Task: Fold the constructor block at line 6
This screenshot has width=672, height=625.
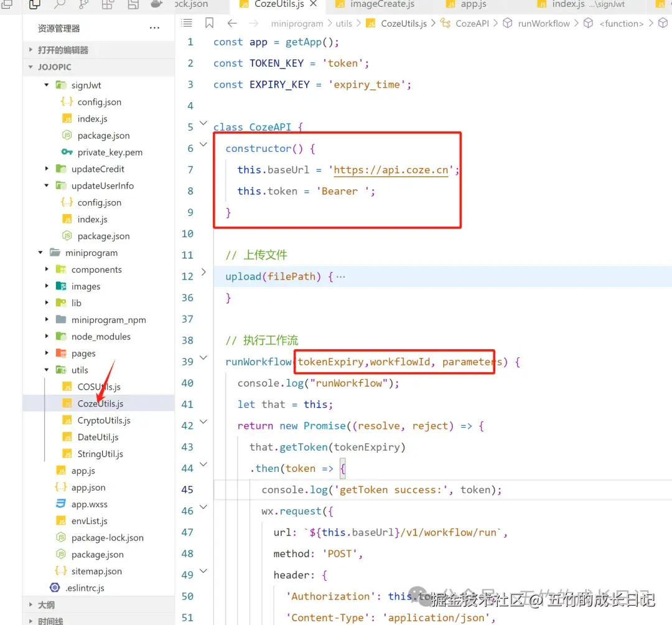Action: pyautogui.click(x=203, y=144)
